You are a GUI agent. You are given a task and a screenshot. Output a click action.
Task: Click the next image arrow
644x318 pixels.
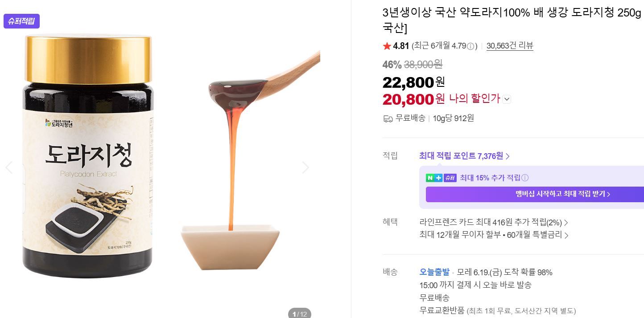(305, 167)
